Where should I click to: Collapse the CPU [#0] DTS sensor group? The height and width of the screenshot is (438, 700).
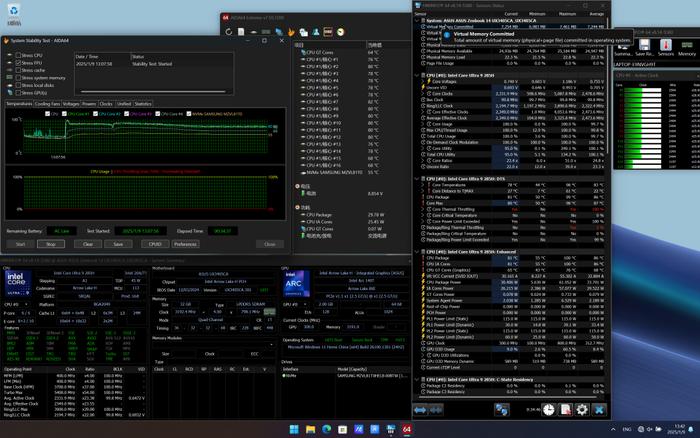(417, 179)
